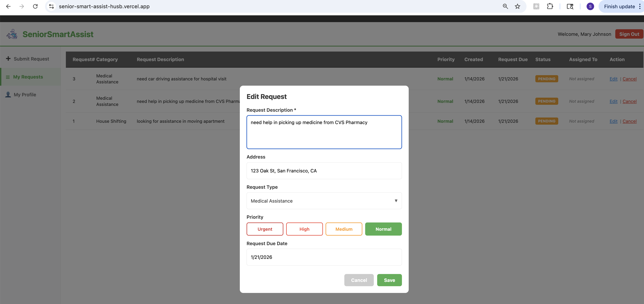Open the user profile avatar icon
This screenshot has height=304, width=644.
click(590, 7)
